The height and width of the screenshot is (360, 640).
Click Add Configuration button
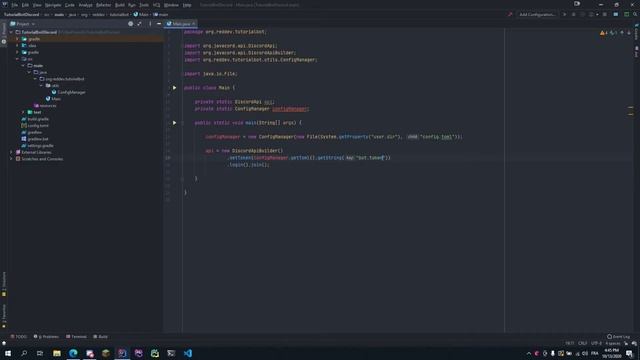tap(537, 14)
